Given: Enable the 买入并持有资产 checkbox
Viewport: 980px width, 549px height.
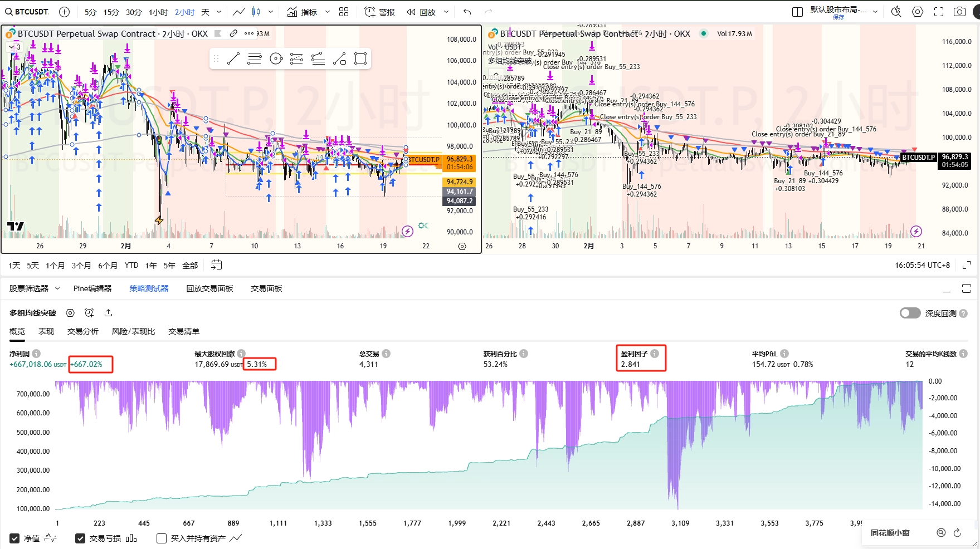Looking at the screenshot, I should pos(162,538).
